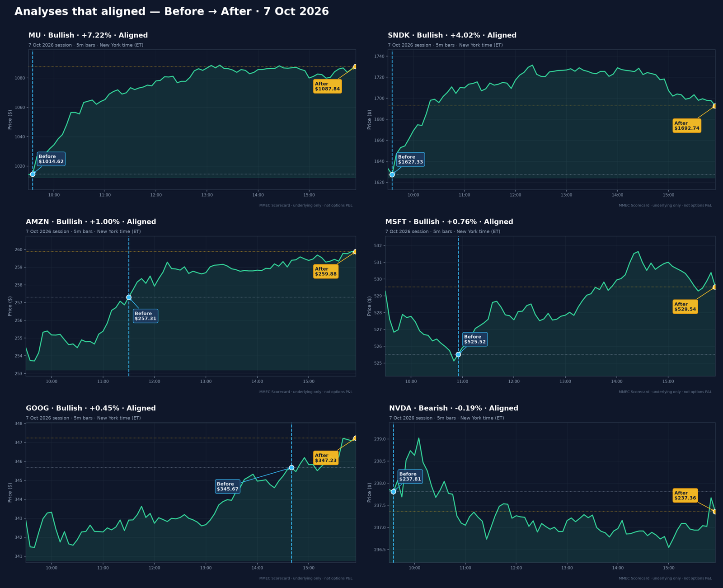Click the 1740 price tick on SNDK chart

pos(380,56)
